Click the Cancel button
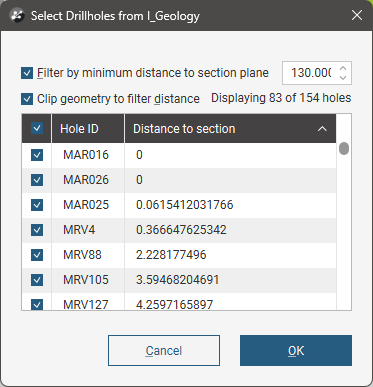 click(164, 350)
